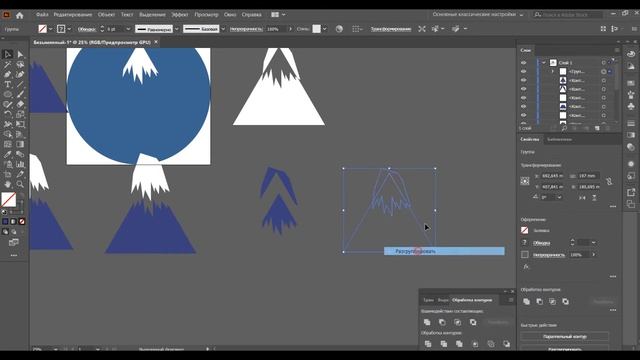The width and height of the screenshot is (640, 360).
Task: Collapse layer Слой 1 with its disclosure arrow
Action: point(544,63)
